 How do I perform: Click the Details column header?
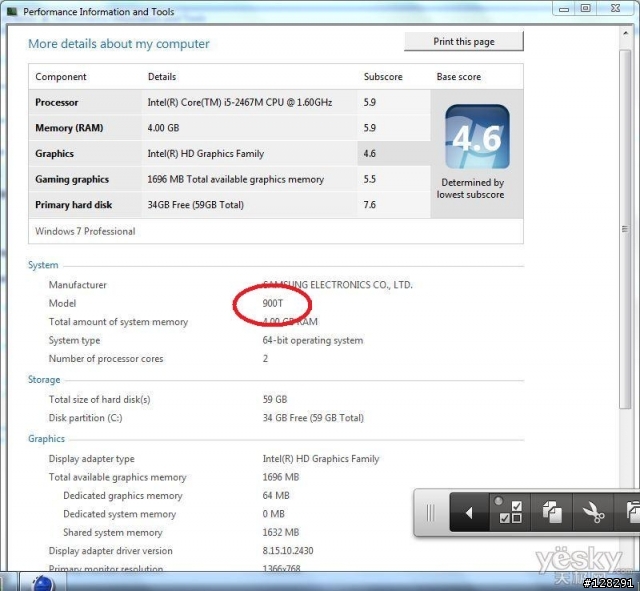pos(162,77)
